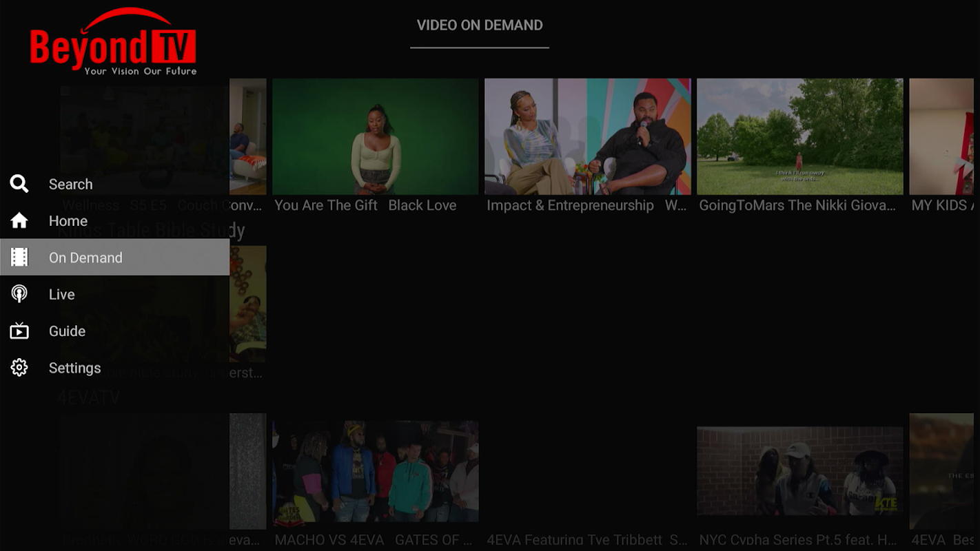The width and height of the screenshot is (980, 551).
Task: Open the Guide TV icon
Action: [19, 331]
